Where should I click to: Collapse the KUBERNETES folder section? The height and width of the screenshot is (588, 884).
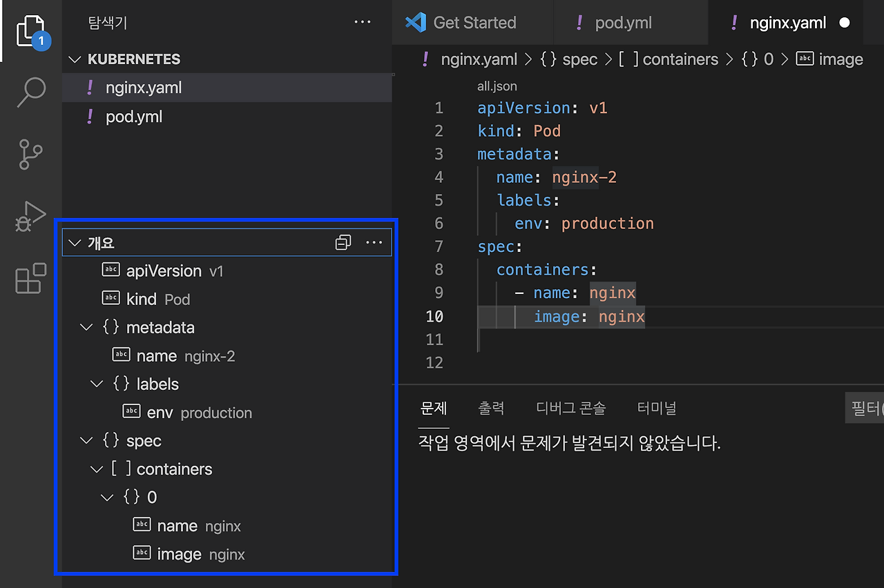(x=75, y=59)
